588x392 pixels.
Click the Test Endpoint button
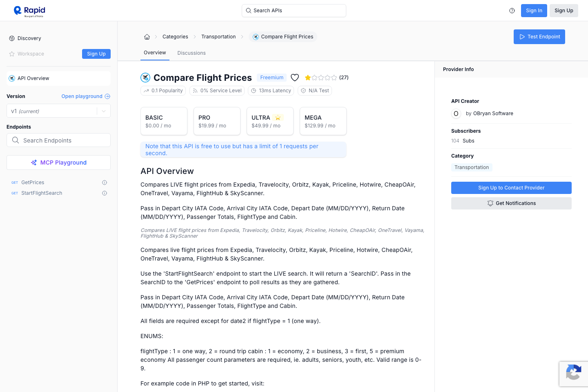pos(539,36)
